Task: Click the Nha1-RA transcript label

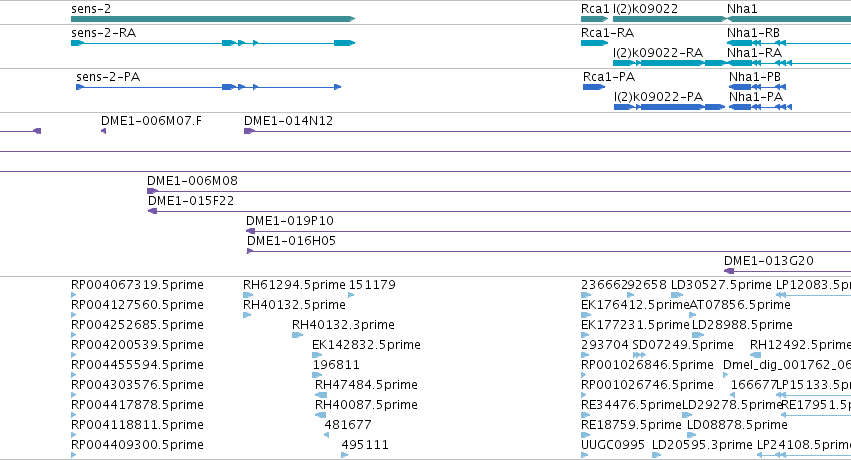Action: pos(754,53)
